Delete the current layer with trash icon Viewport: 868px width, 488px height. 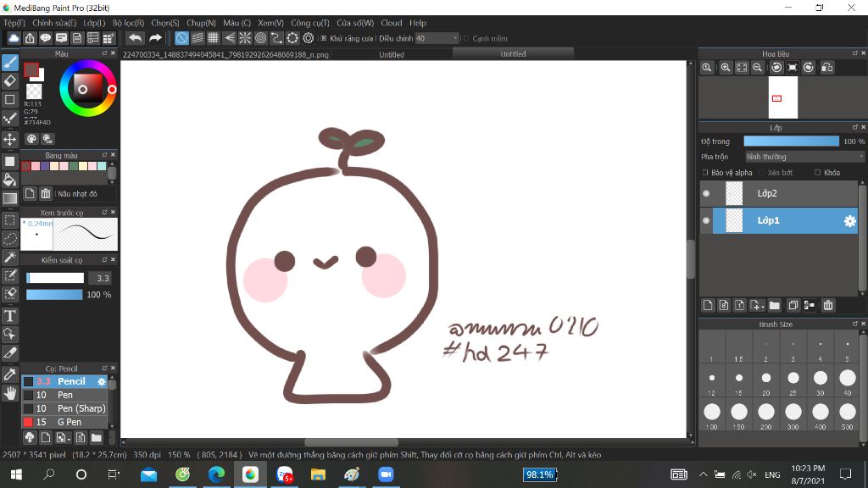[x=828, y=305]
